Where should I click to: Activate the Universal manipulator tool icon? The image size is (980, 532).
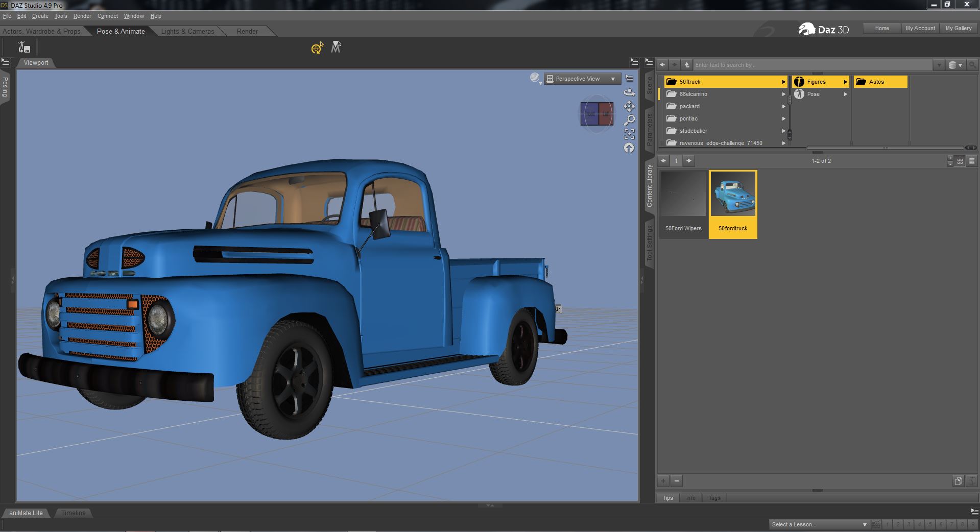[317, 48]
